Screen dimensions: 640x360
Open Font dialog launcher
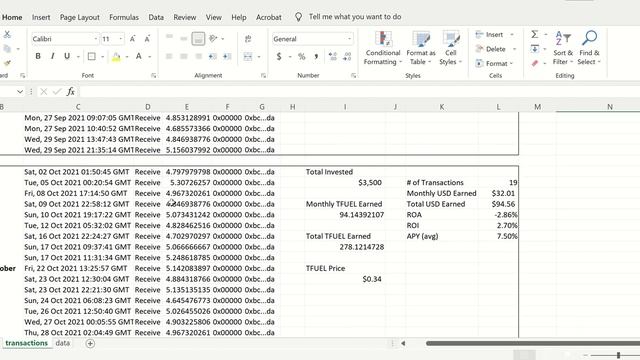point(153,76)
